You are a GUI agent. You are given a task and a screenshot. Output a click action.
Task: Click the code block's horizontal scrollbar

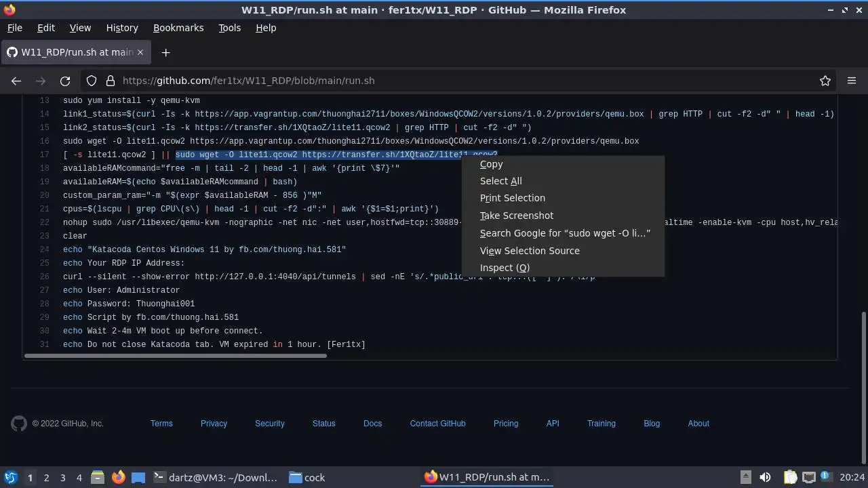click(176, 355)
